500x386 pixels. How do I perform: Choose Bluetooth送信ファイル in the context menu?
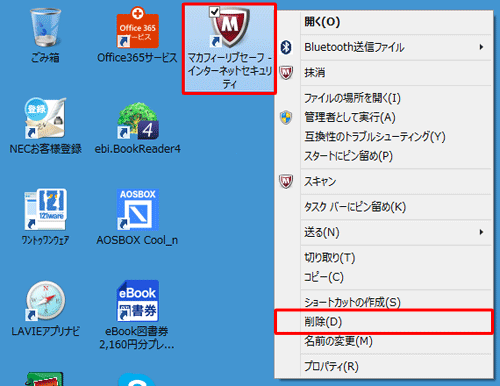click(x=383, y=47)
